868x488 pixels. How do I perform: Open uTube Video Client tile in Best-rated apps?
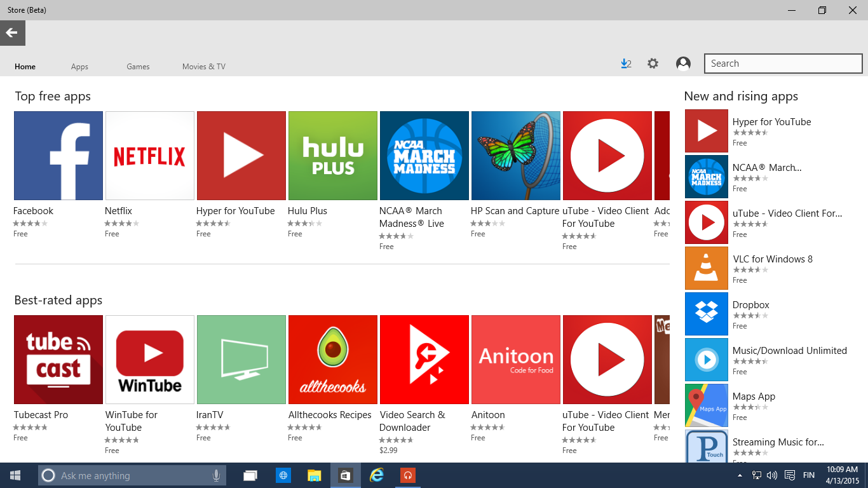tap(607, 360)
